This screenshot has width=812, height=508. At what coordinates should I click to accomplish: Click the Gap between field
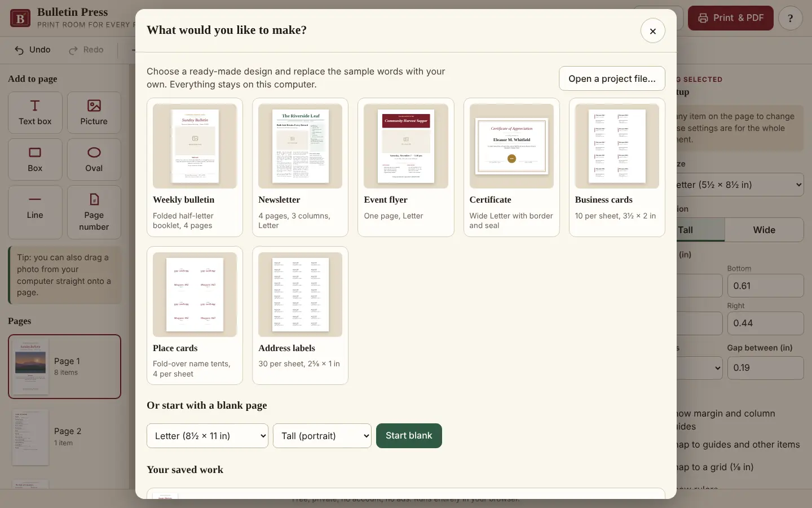point(765,368)
